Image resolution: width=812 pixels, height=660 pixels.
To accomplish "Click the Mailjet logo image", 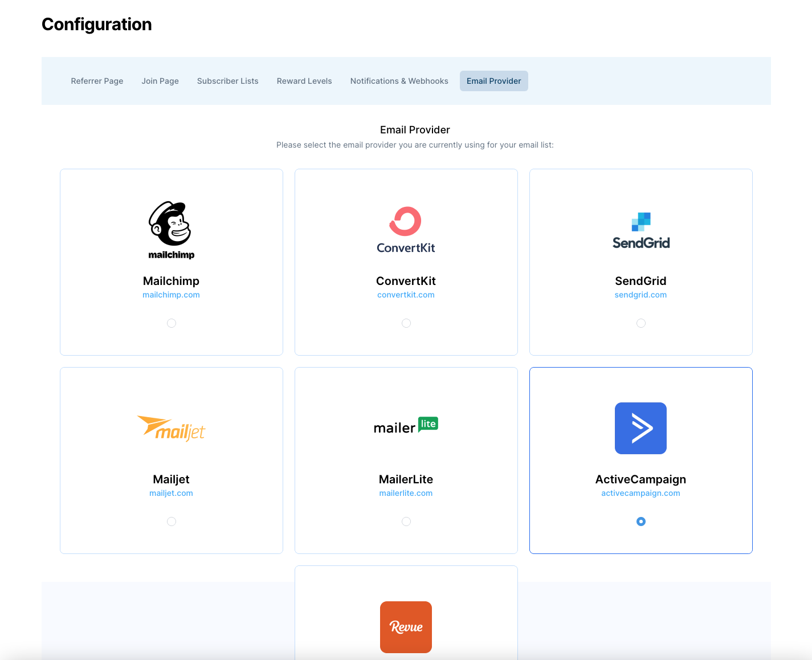I will [171, 429].
